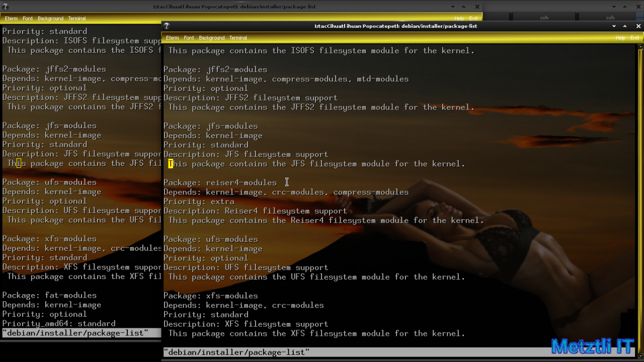This screenshot has width=644, height=362.
Task: Click 'Description: JFS filesystem support' in front window
Action: click(x=246, y=154)
